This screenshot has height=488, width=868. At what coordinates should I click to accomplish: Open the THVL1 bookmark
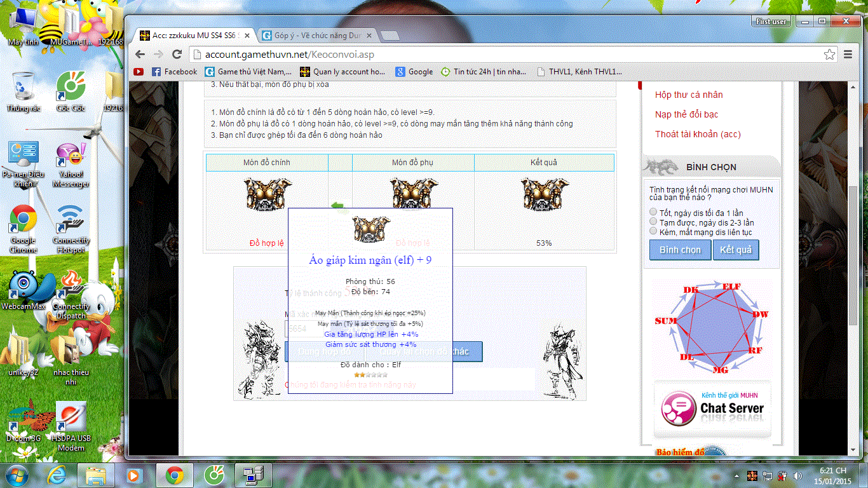coord(580,72)
